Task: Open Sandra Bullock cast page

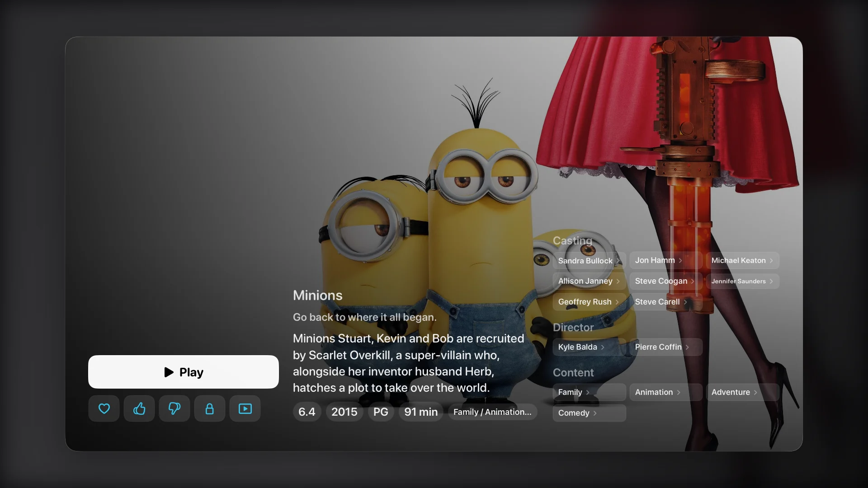Action: 589,260
